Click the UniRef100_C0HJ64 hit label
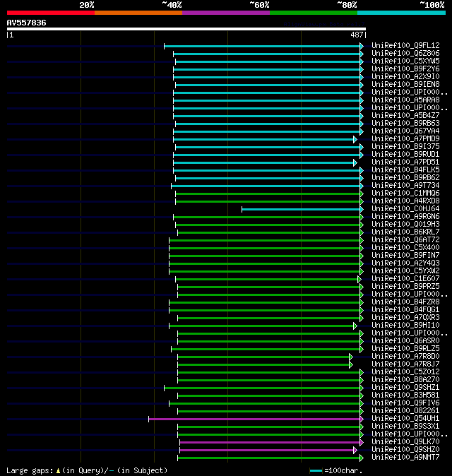452x476 pixels. [405, 209]
